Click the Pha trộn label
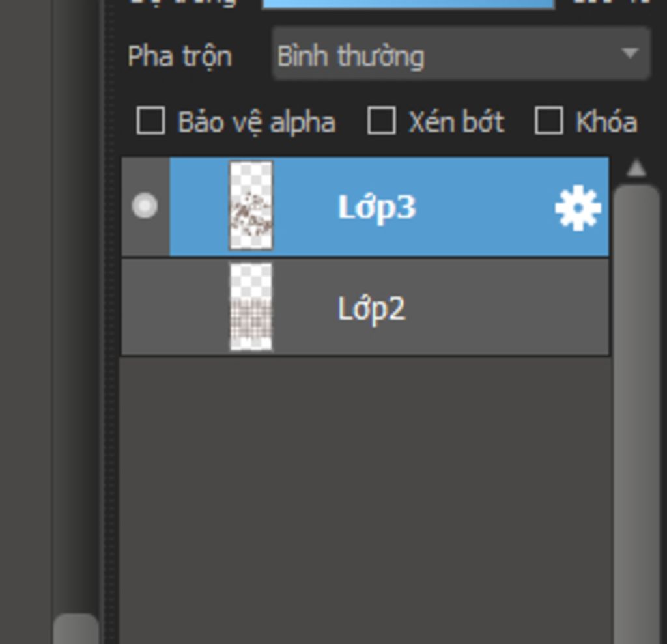 pos(180,57)
